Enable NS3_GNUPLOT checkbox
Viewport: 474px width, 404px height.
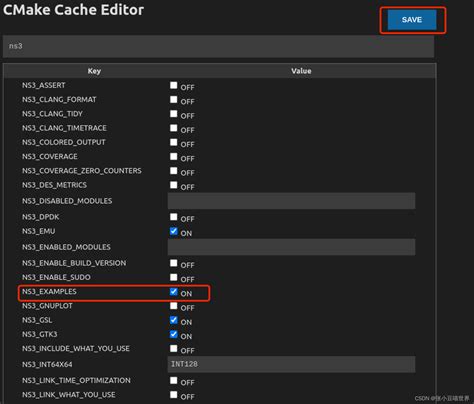[173, 306]
